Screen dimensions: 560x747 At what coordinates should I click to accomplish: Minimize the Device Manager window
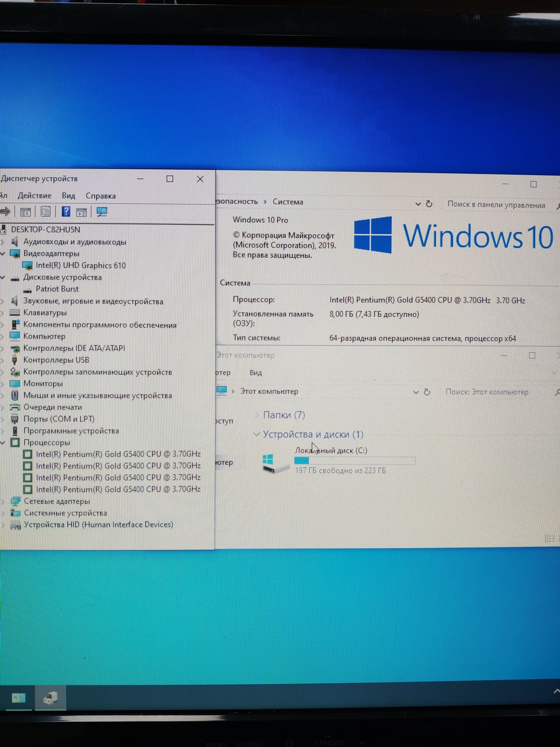coord(140,179)
